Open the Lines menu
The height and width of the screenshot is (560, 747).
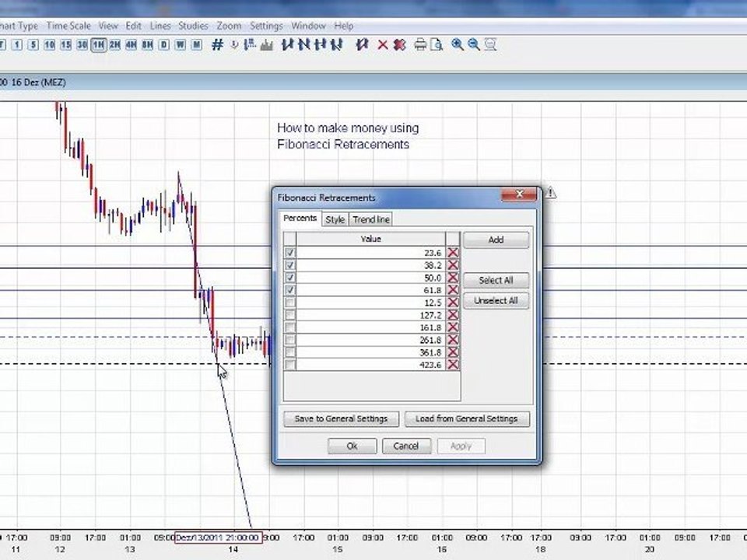tap(160, 26)
